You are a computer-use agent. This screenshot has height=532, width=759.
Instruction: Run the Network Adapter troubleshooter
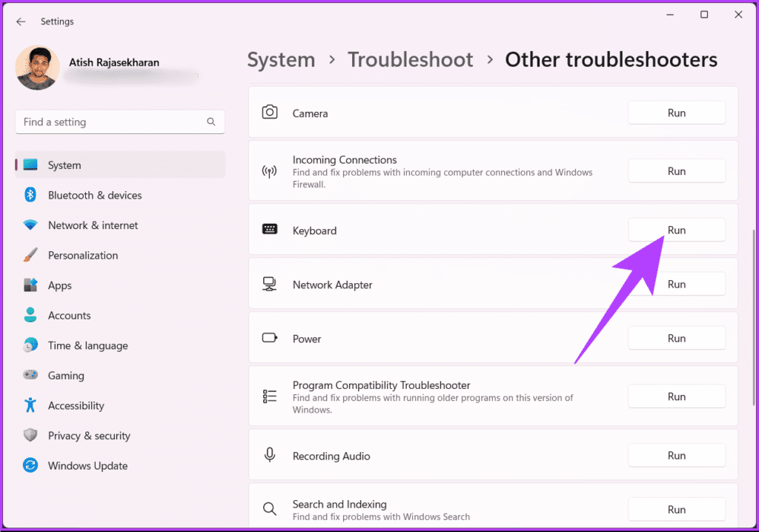click(x=676, y=284)
